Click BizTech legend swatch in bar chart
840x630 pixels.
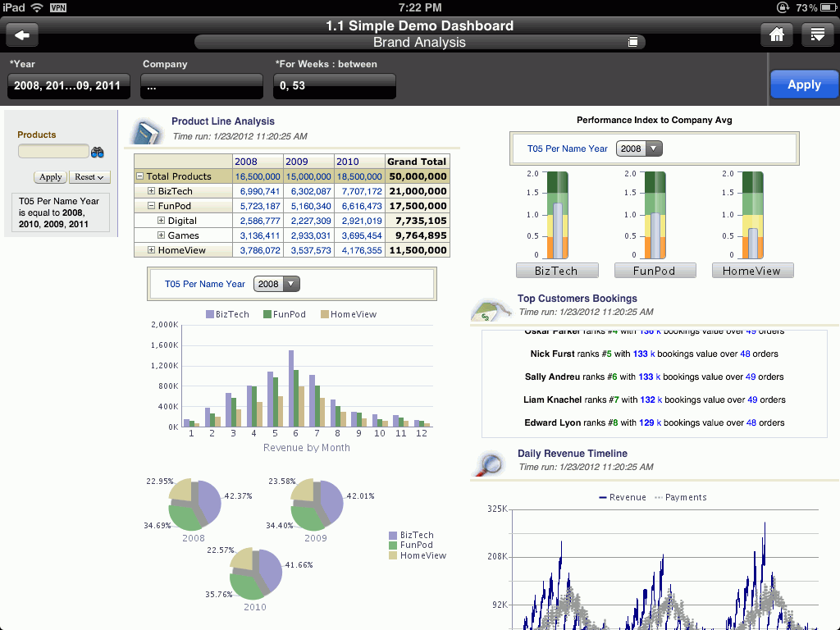click(210, 314)
